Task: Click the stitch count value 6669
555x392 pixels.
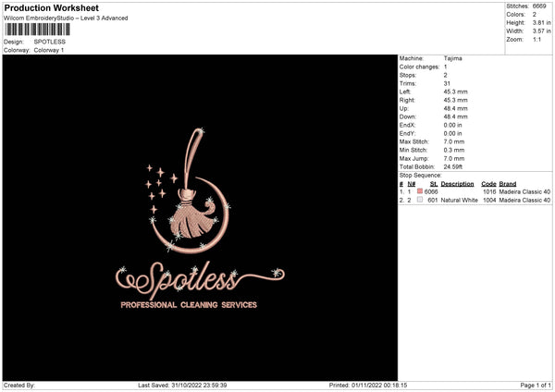Action: coord(539,6)
